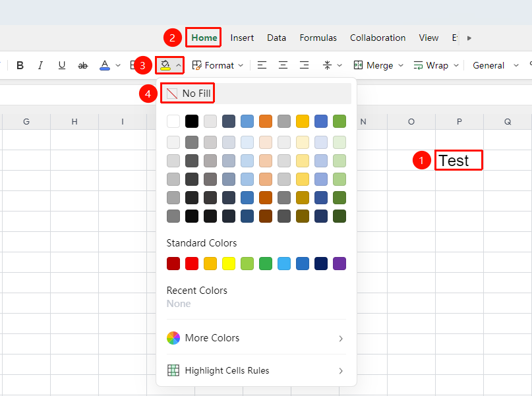Click the Wrap text button
Screen dimensions: 532x396
[431, 65]
